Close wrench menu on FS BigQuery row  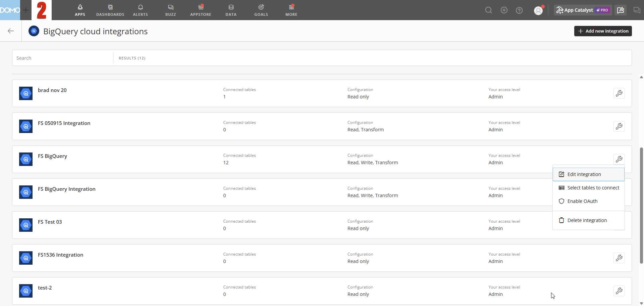coord(619,159)
